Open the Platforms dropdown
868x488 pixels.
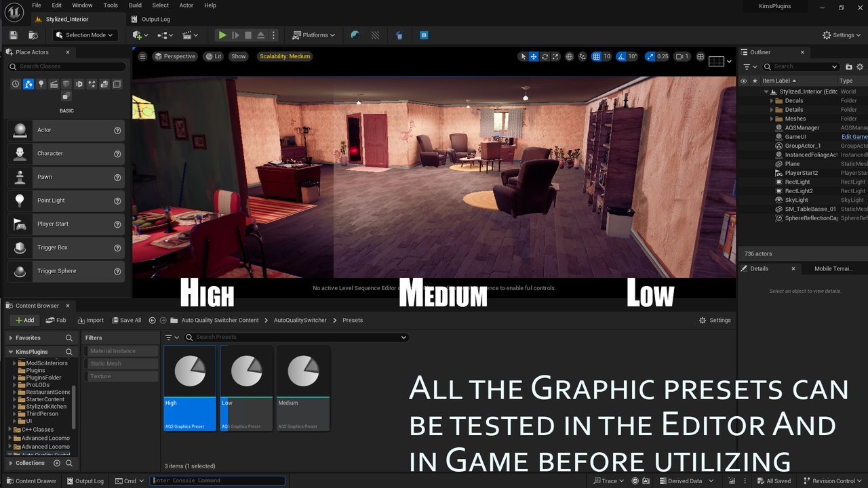[x=314, y=35]
